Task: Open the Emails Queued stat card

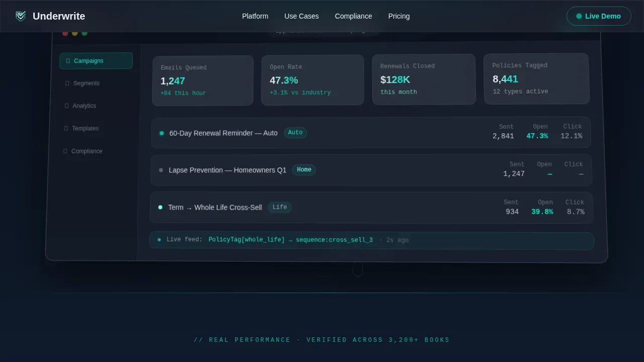Action: tap(203, 80)
